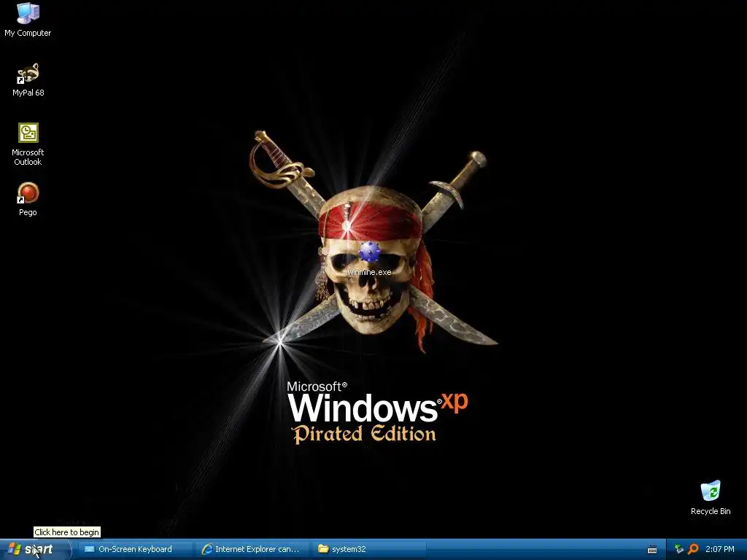The width and height of the screenshot is (747, 560).
Task: Click the language bar keyboard icon
Action: (652, 550)
